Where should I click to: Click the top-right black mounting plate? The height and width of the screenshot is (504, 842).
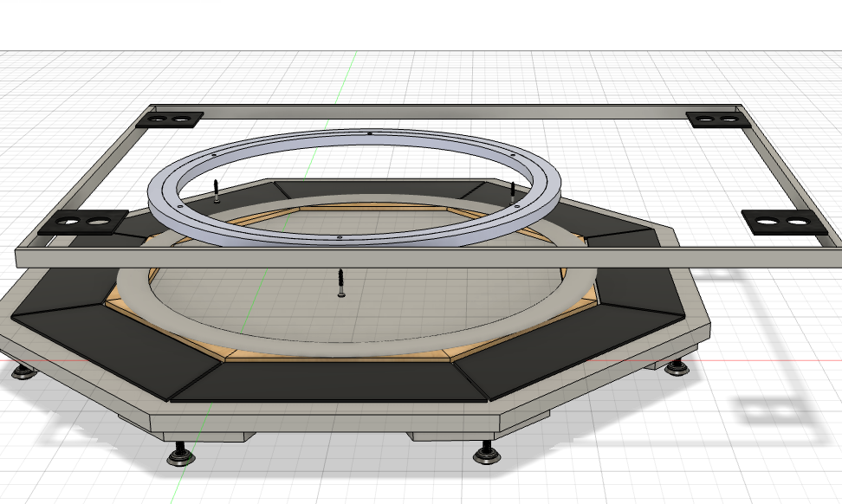click(717, 120)
